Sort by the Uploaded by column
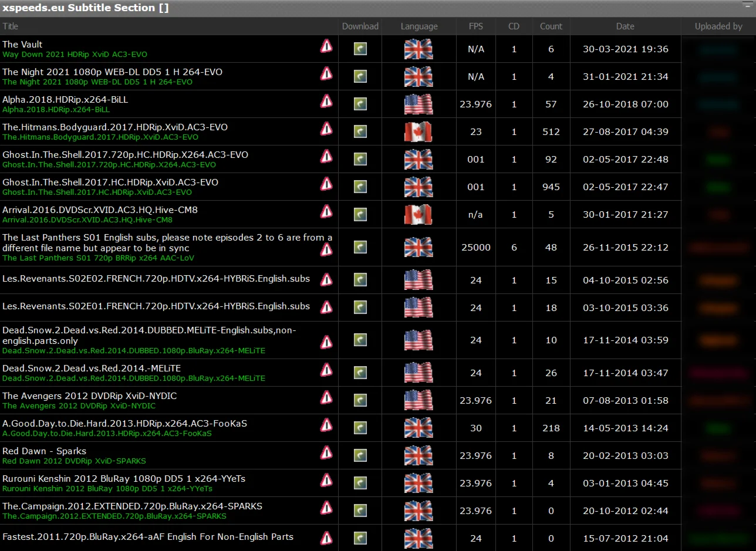This screenshot has height=551, width=756. (x=718, y=26)
